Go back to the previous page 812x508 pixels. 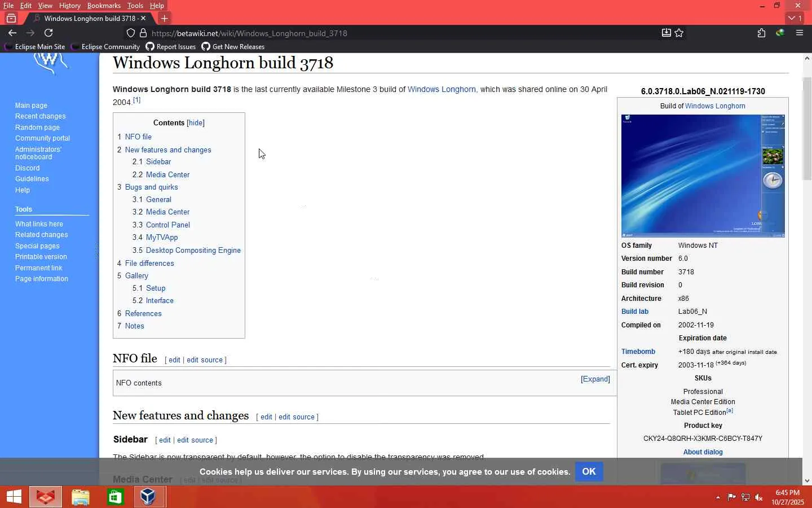tap(12, 33)
